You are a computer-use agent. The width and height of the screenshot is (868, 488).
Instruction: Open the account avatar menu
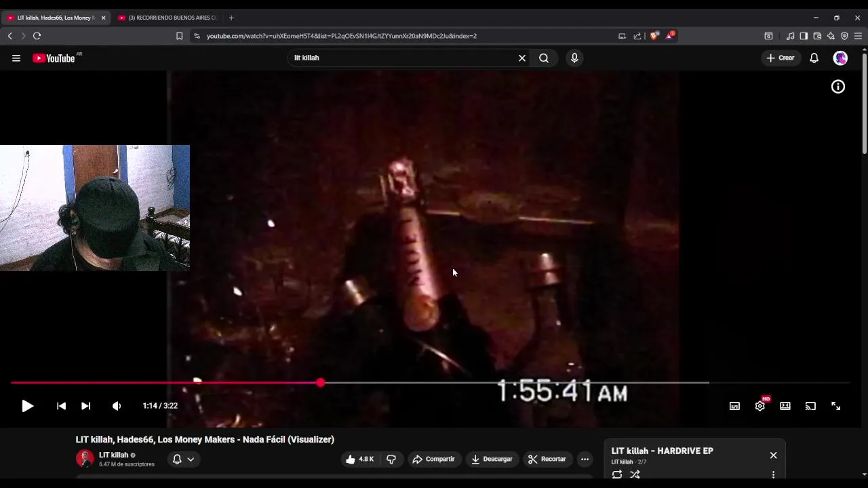pyautogui.click(x=840, y=58)
